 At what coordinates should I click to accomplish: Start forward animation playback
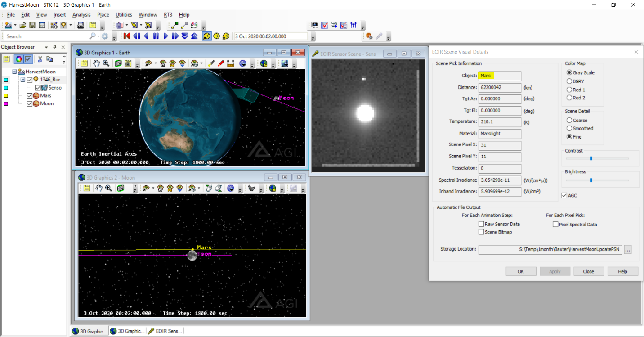coord(165,36)
